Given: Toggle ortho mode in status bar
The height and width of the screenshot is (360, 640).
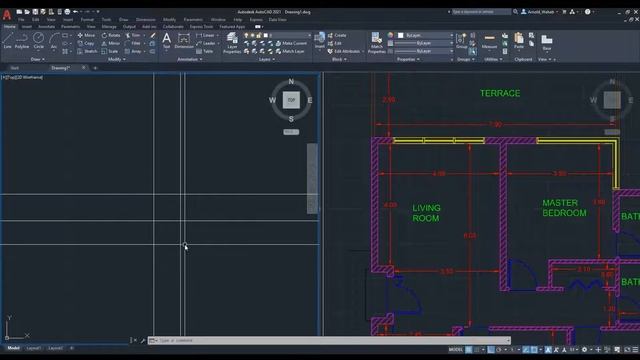Looking at the screenshot, I should (491, 350).
